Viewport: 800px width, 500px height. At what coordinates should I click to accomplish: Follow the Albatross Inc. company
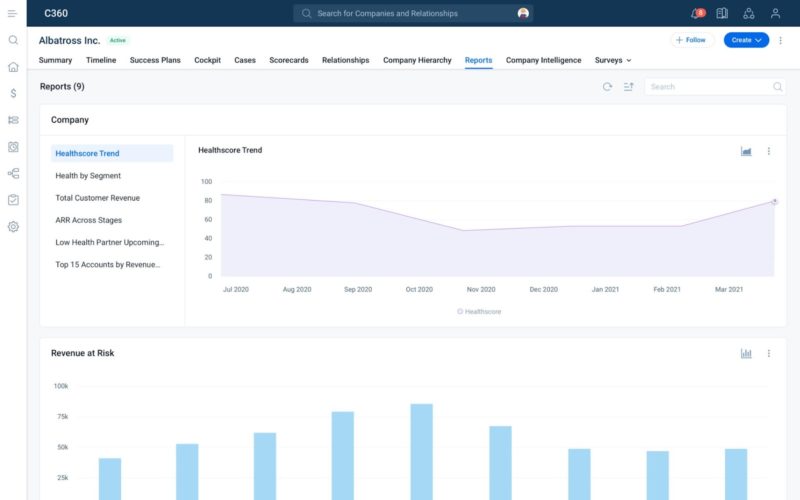[x=690, y=40]
